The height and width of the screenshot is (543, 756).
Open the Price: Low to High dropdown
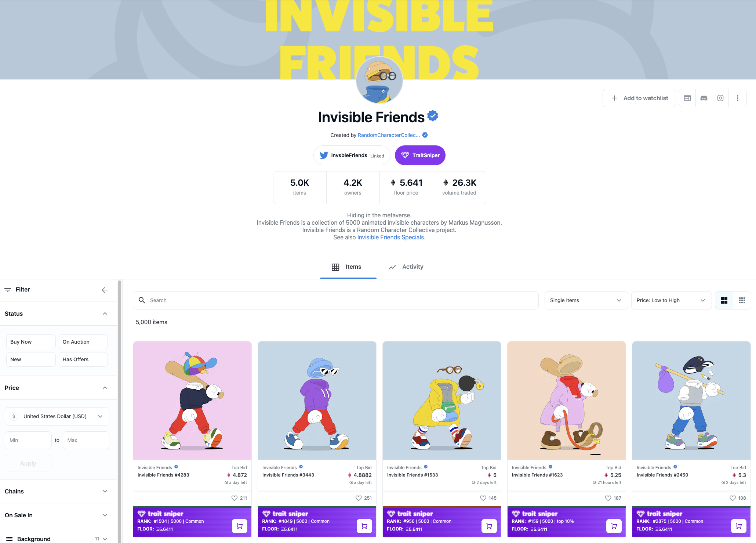pyautogui.click(x=671, y=300)
